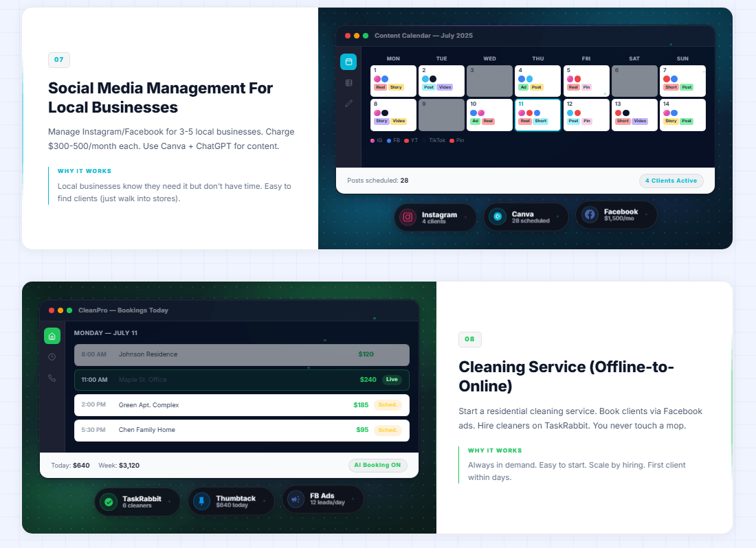Image resolution: width=756 pixels, height=548 pixels.
Task: Toggle the AI Booking ON pill
Action: pyautogui.click(x=377, y=466)
